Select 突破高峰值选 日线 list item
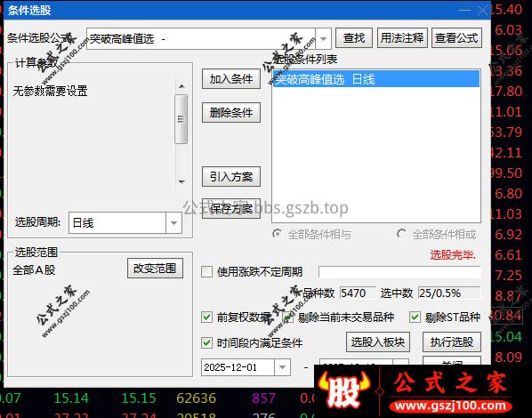The width and height of the screenshot is (532, 418). click(376, 79)
